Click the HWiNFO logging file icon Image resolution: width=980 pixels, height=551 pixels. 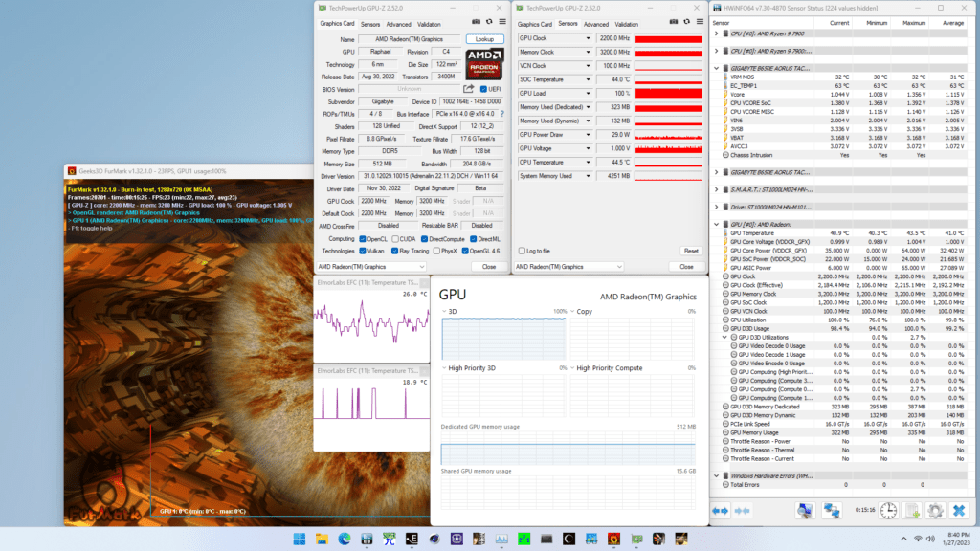912,511
